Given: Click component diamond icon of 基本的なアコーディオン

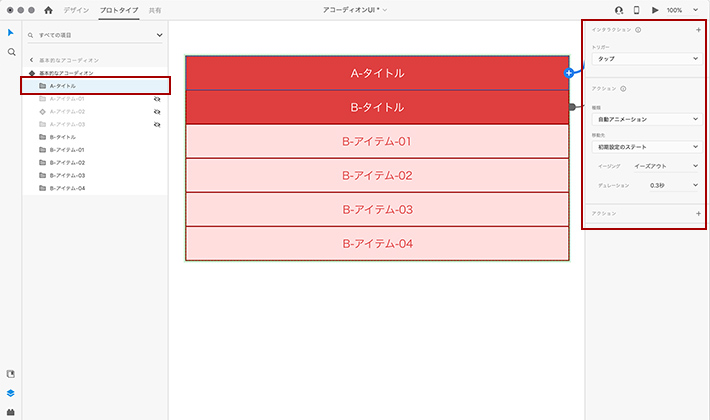Looking at the screenshot, I should click(32, 73).
